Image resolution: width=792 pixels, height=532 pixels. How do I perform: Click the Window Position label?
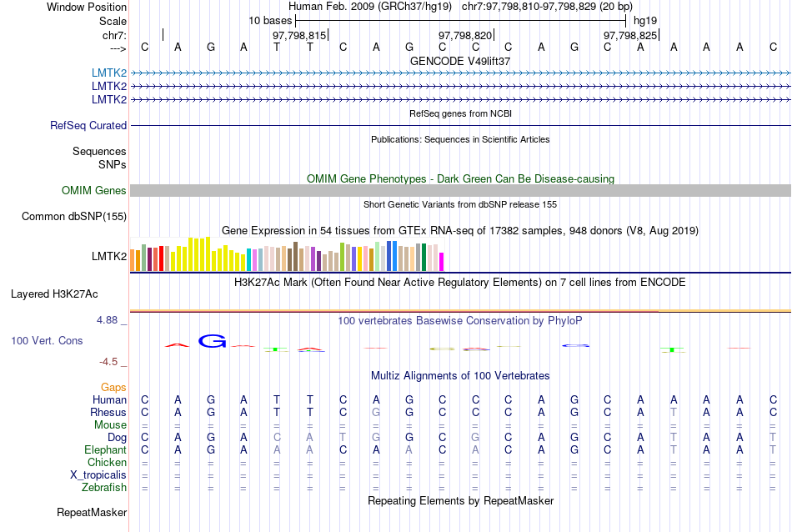point(87,7)
